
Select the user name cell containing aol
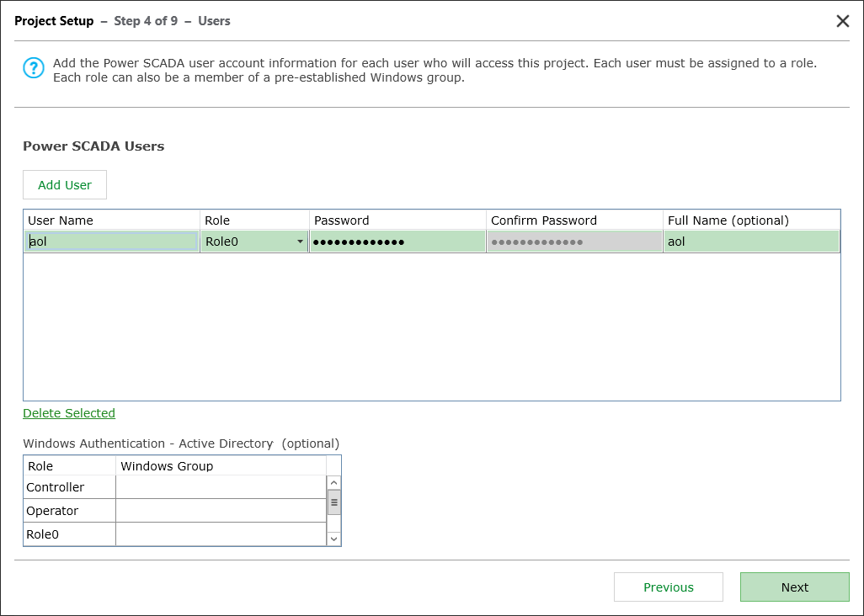coord(109,242)
